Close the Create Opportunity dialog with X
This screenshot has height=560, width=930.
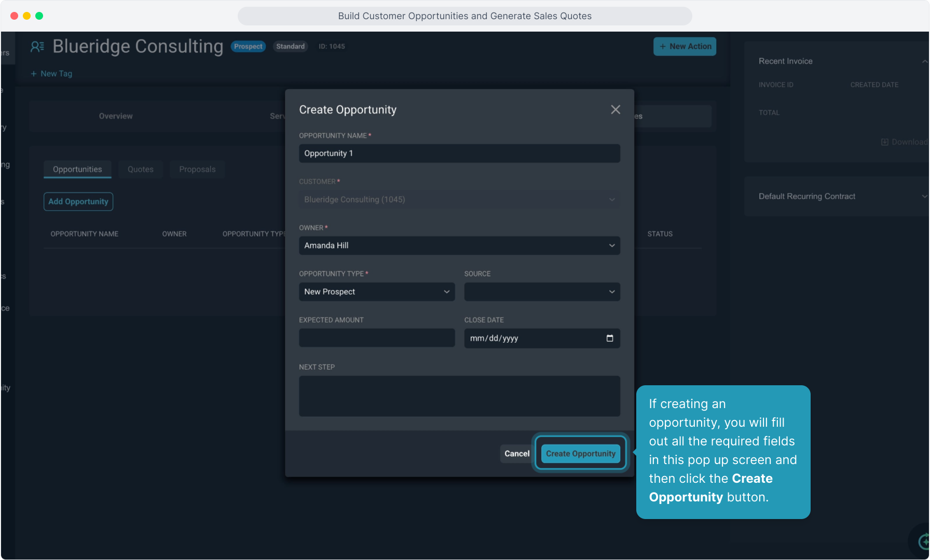[x=615, y=109]
